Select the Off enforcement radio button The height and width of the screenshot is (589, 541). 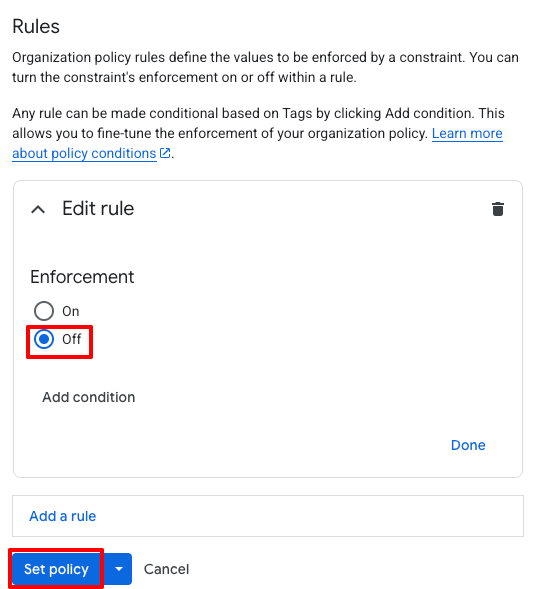(44, 339)
